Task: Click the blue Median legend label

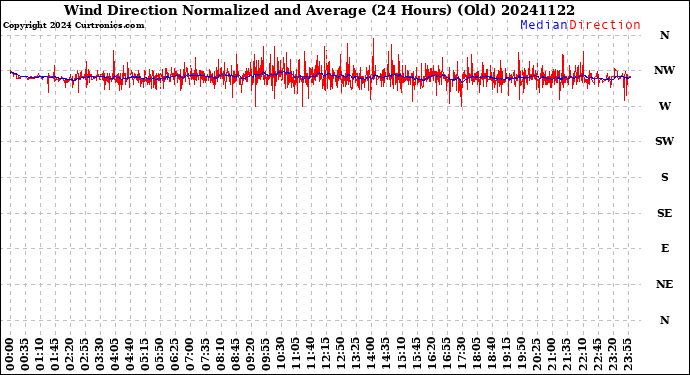Action: (x=544, y=25)
